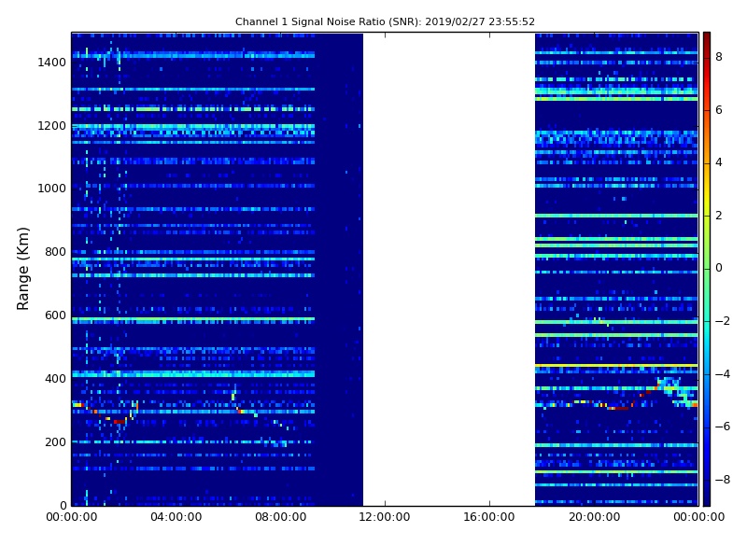Screen dimensions: 747x560
Task: Click the yellow band near 440 km evening
Action: (x=616, y=366)
